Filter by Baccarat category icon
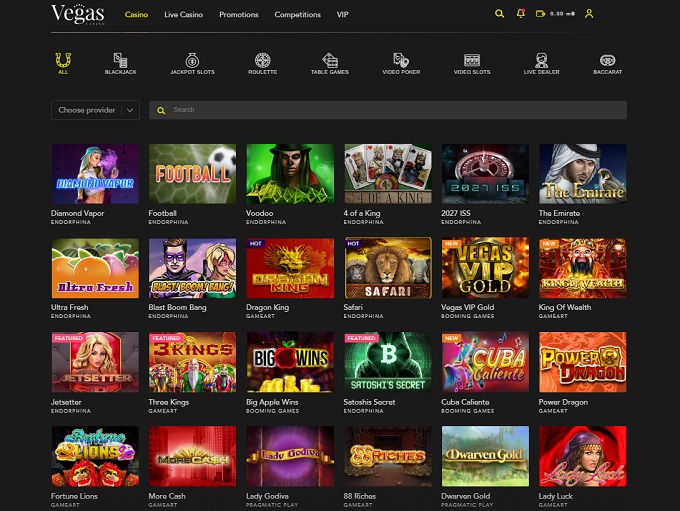 [608, 60]
